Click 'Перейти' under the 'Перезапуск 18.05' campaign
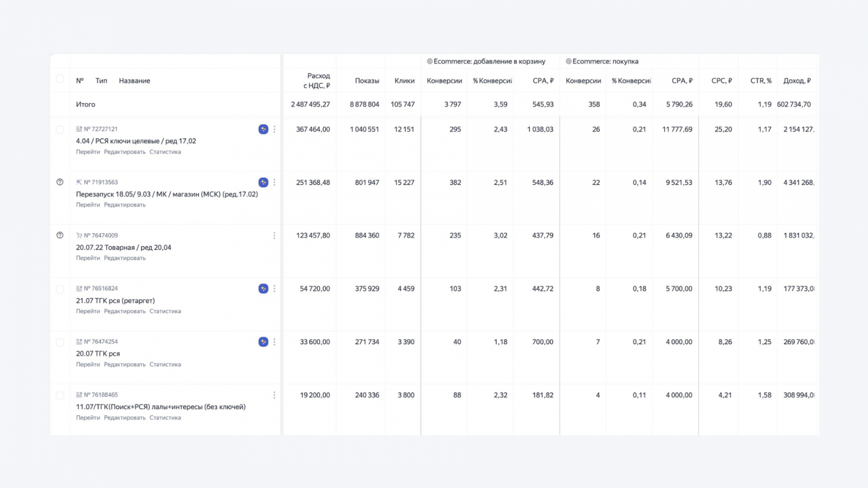Screen dimensions: 868x488 [88, 205]
